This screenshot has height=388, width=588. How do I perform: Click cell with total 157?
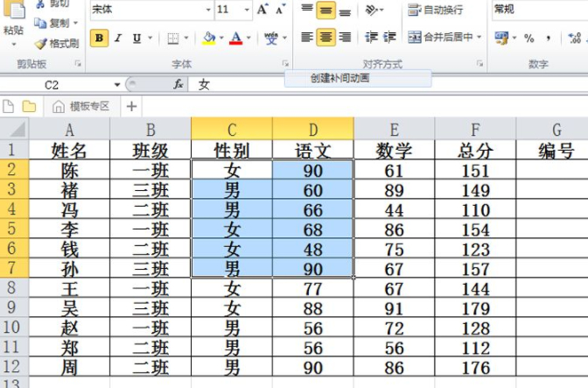point(475,268)
